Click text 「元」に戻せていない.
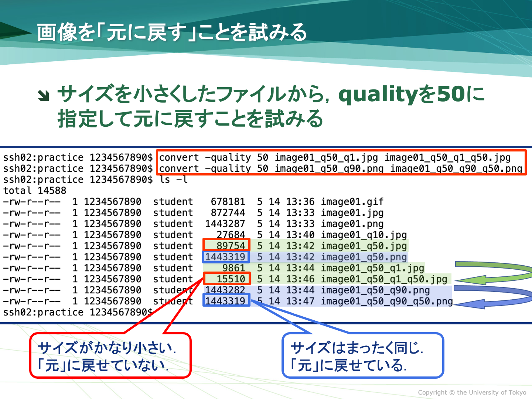Viewport: 532px width, 399px height. click(103, 365)
